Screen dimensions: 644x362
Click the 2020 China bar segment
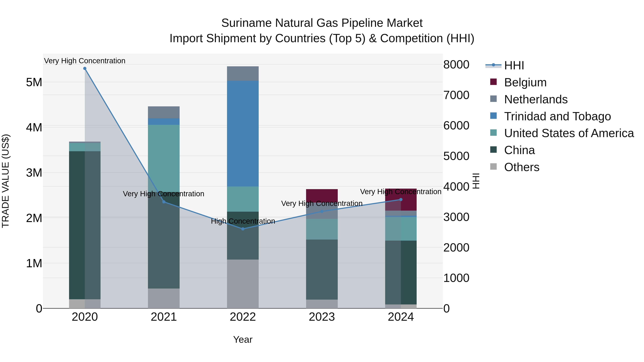pos(85,225)
